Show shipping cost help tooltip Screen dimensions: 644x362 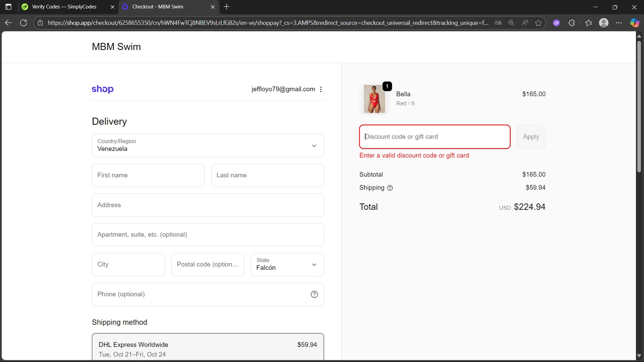coord(390,188)
